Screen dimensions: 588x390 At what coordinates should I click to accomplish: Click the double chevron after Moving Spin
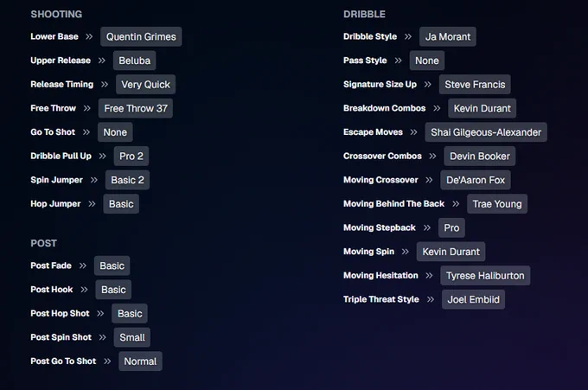[406, 252]
